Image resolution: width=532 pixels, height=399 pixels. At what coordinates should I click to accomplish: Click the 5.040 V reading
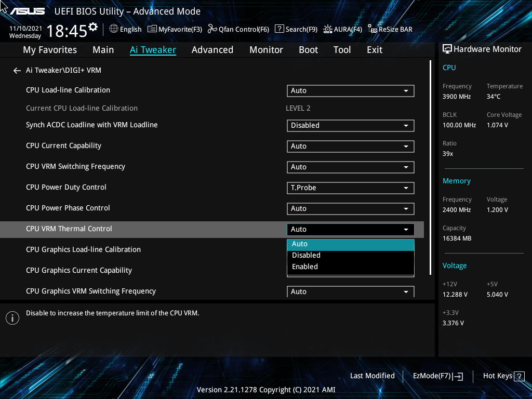coord(497,295)
